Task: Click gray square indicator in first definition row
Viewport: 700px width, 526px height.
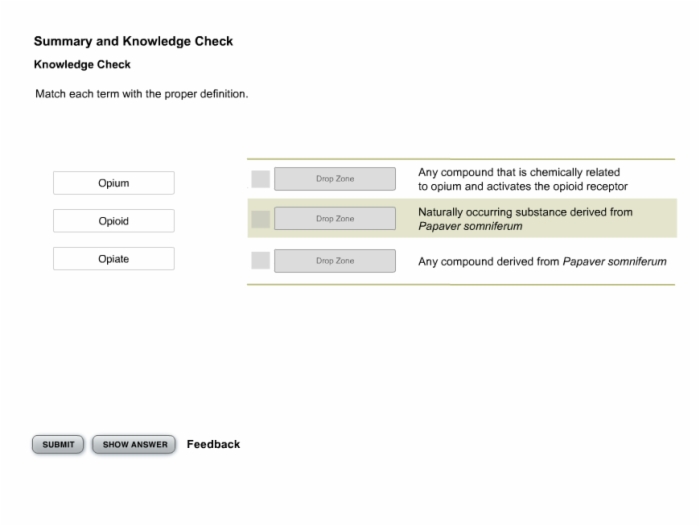Action: click(261, 179)
